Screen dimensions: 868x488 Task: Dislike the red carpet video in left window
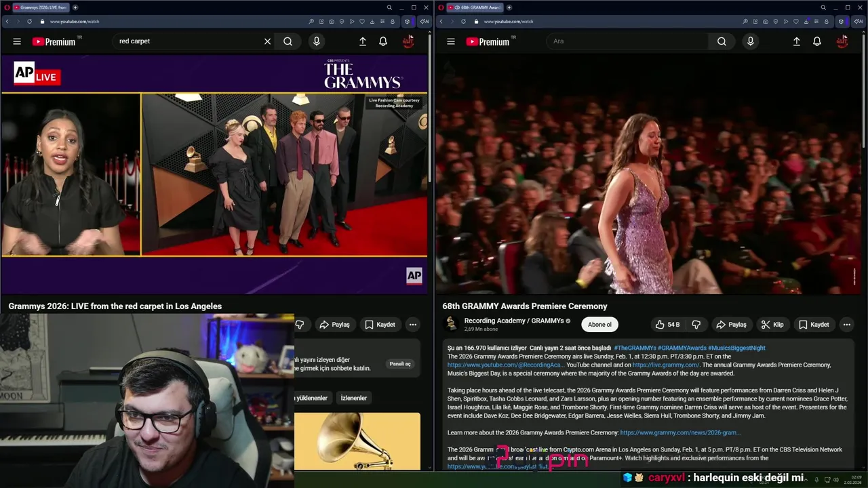300,325
